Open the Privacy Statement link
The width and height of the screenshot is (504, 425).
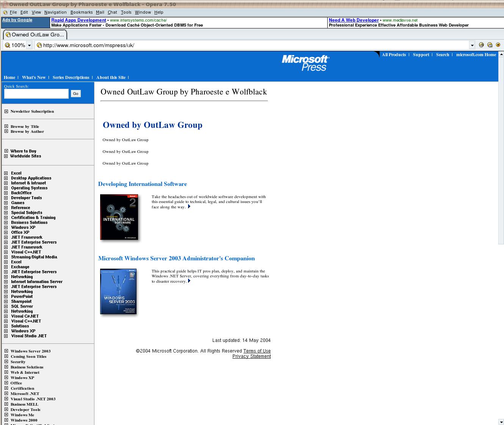[251, 356]
